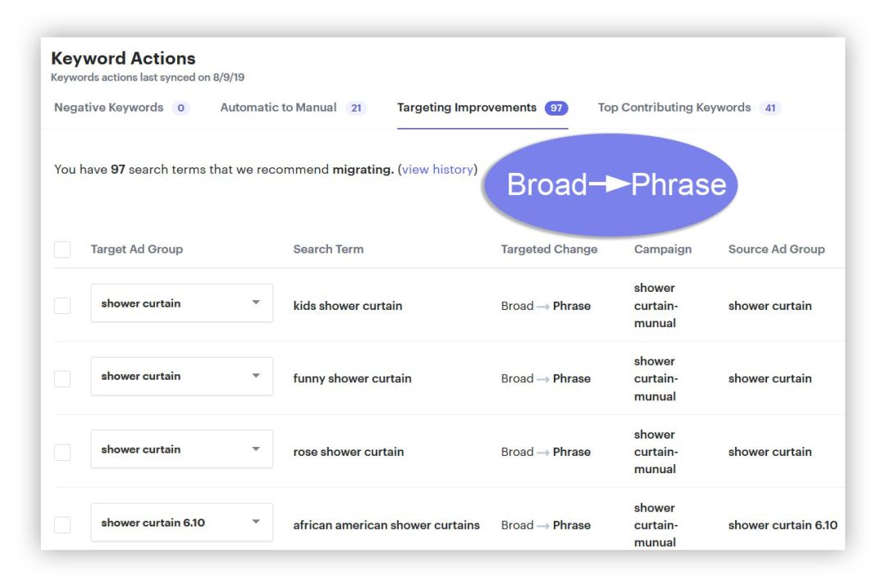Open the view history link
The image size is (886, 588).
(437, 170)
